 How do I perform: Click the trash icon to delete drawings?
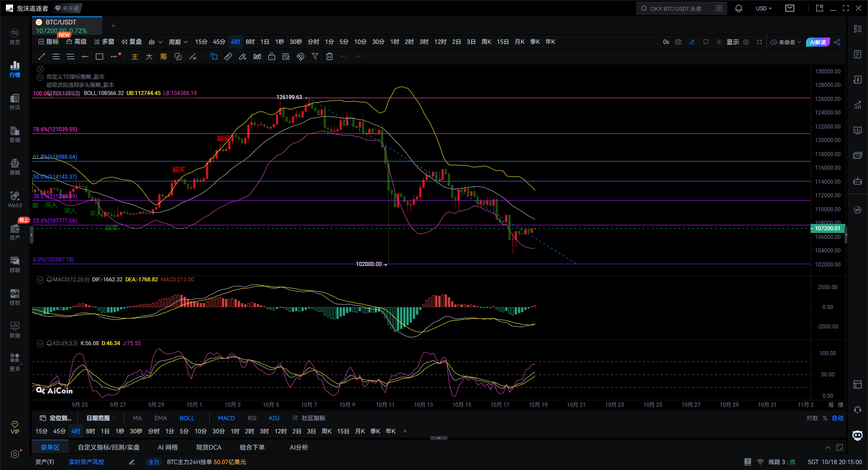point(330,57)
